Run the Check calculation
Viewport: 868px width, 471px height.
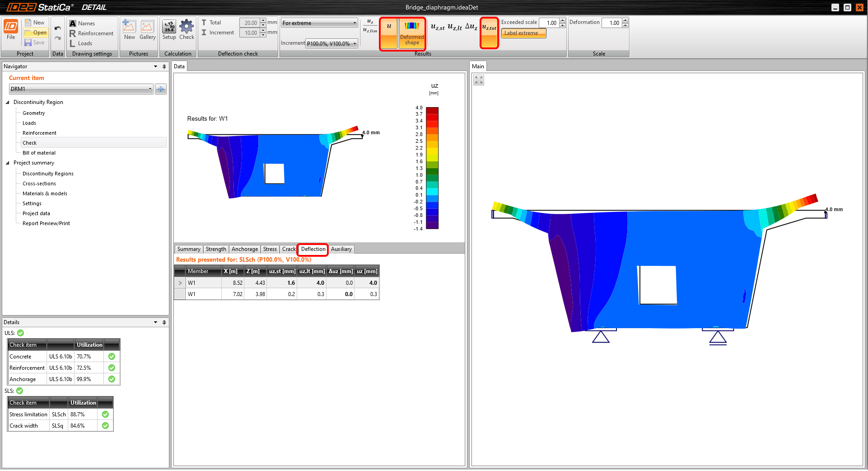point(187,29)
